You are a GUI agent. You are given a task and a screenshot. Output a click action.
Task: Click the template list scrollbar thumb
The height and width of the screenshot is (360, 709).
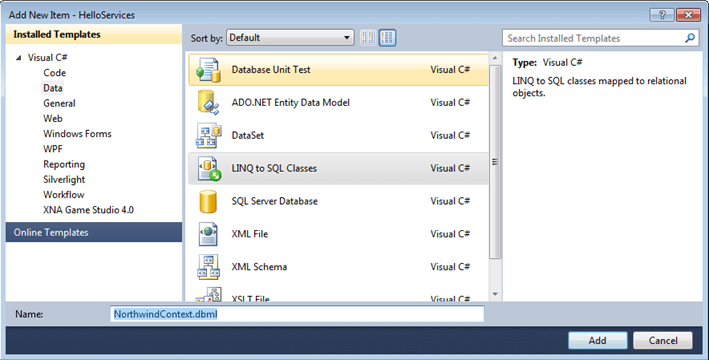(495, 162)
